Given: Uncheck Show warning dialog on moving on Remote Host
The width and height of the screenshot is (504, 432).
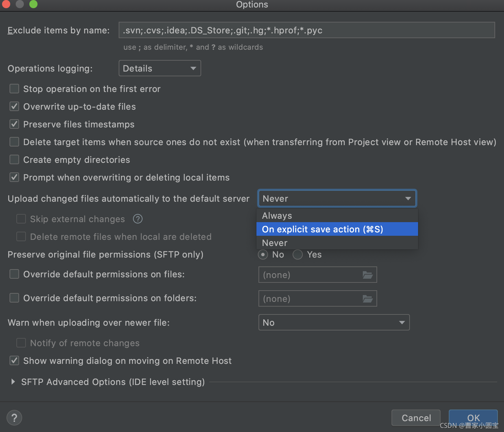Looking at the screenshot, I should [x=14, y=360].
